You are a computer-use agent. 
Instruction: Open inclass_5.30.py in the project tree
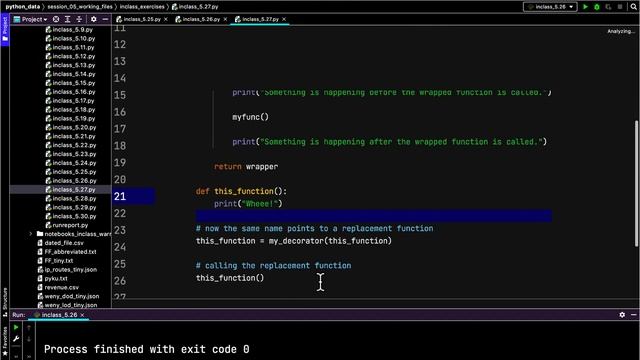pyautogui.click(x=71, y=216)
